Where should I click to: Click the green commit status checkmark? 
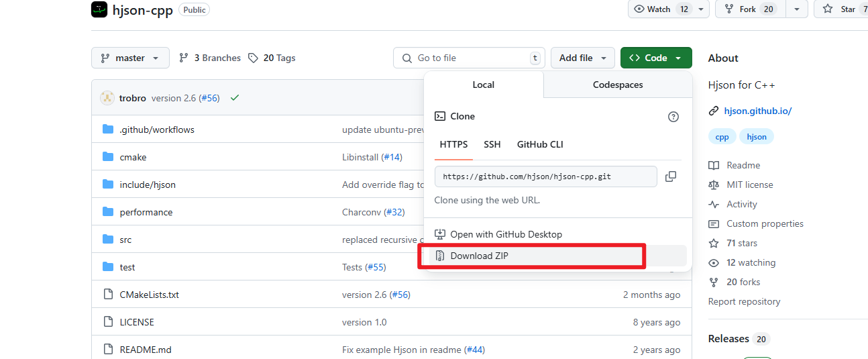coord(235,98)
